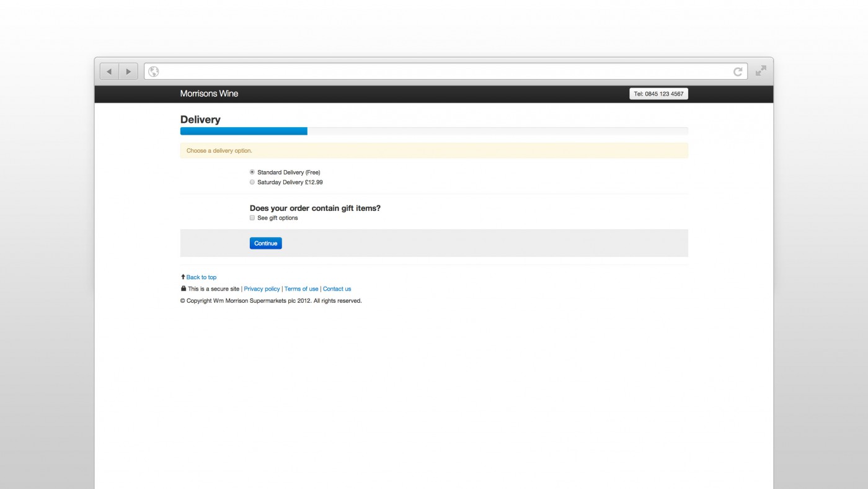Open the Morrisons Wine home link
Screen dimensions: 868x489
coord(209,94)
